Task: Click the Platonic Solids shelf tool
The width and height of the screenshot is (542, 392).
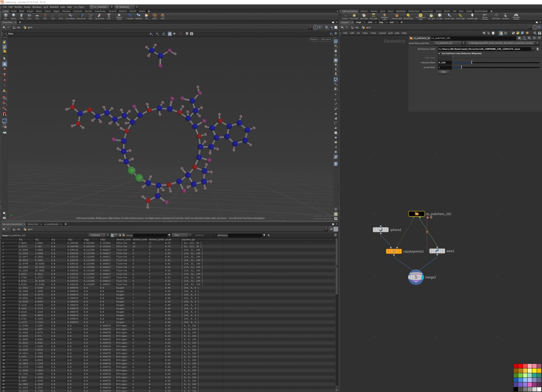Action: [119, 16]
